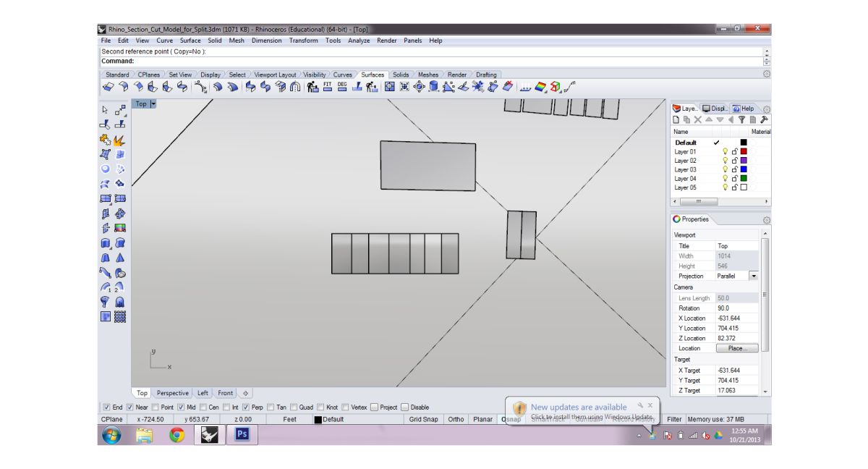
Task: Click the Command input line
Action: point(431,61)
